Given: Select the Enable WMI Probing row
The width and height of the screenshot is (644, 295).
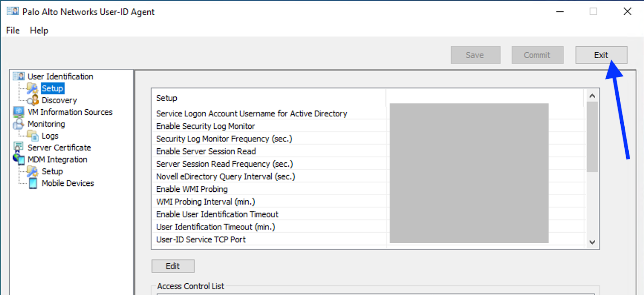Looking at the screenshot, I should (192, 189).
